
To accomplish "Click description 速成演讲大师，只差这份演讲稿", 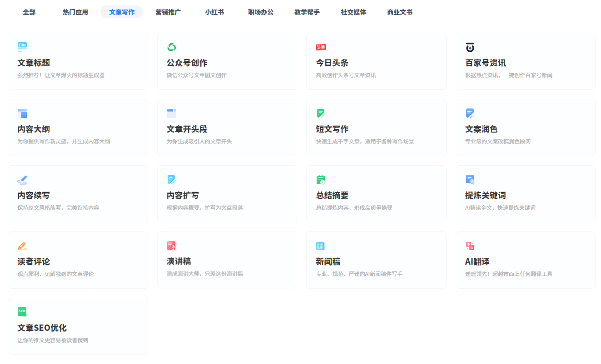I will 205,274.
